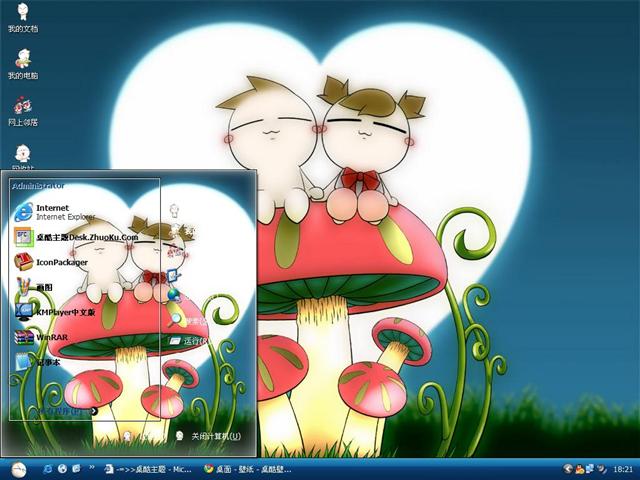Expand the quick launch overflow chevron

coord(91,467)
